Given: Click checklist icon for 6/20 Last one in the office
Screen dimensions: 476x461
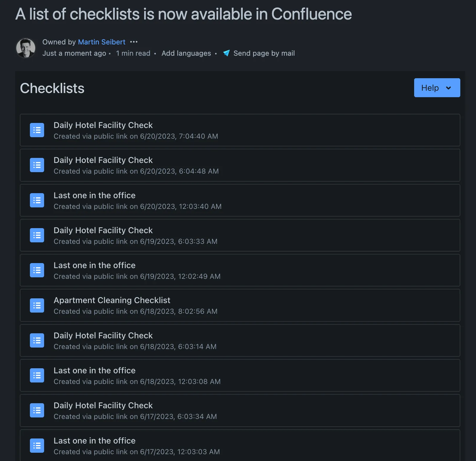Looking at the screenshot, I should click(37, 200).
